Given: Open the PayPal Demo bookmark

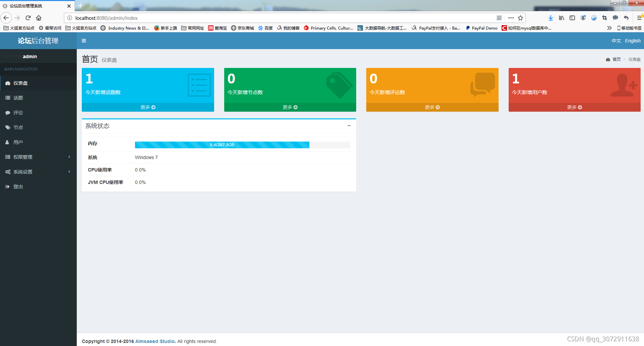Looking at the screenshot, I should pos(481,28).
